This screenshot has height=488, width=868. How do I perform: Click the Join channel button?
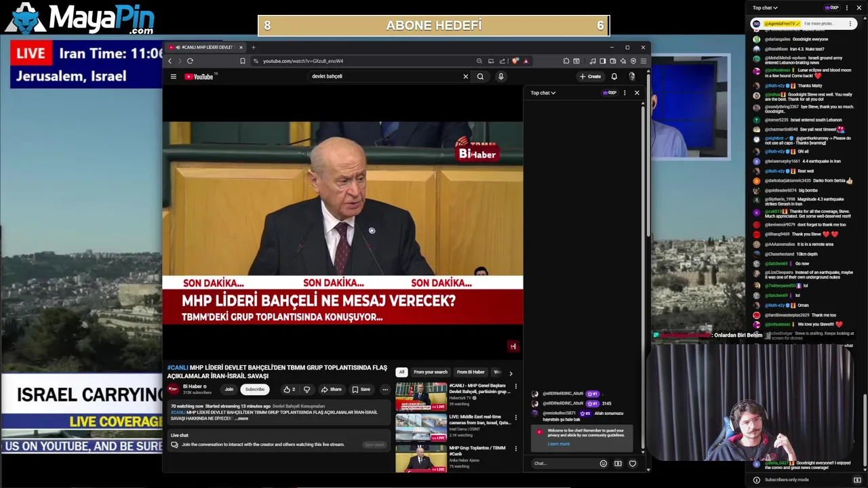click(229, 389)
